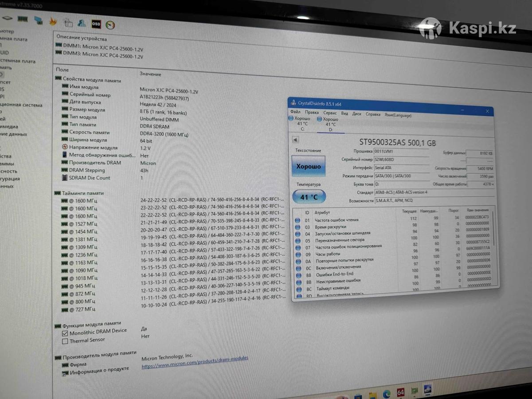Toggle the Monolithic DRAM Device checkbox

[65, 332]
